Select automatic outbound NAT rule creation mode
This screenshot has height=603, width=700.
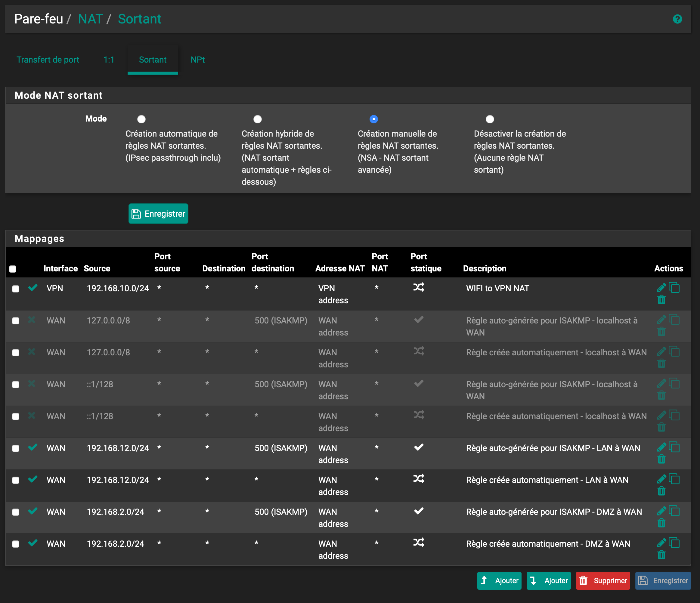point(141,119)
